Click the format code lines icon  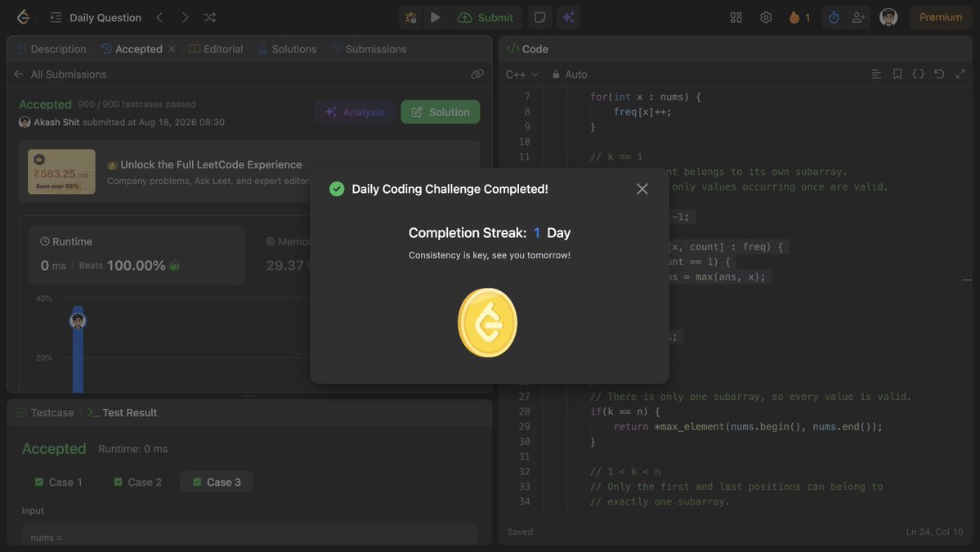[x=876, y=74]
